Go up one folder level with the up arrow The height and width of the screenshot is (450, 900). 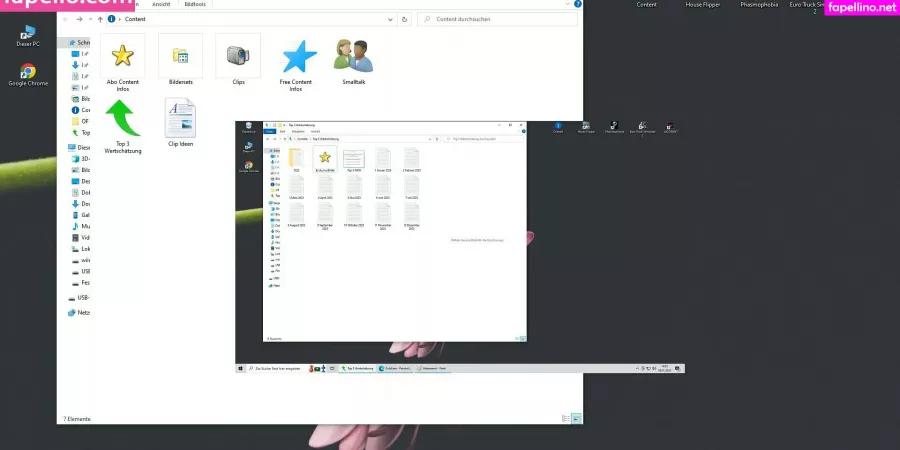pos(99,19)
